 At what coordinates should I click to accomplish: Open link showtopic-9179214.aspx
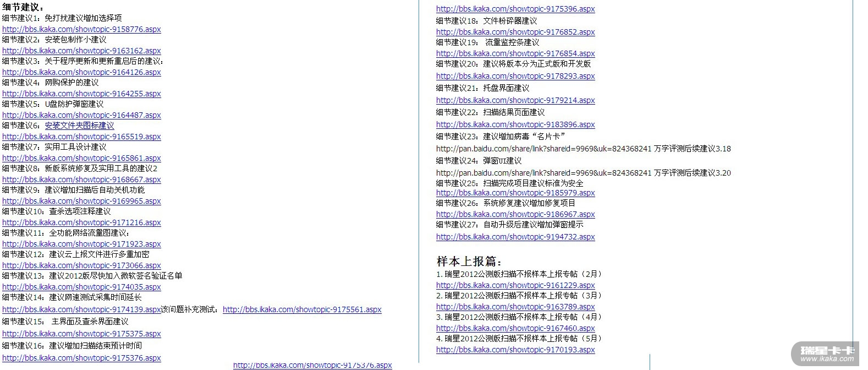coord(515,100)
